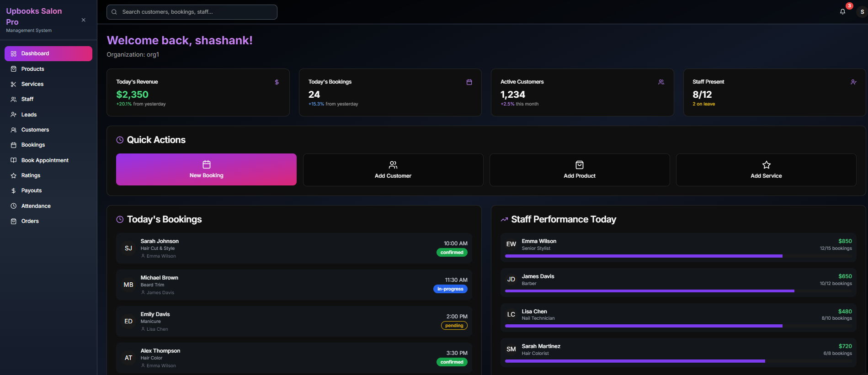Click Sarah Martinez's performance progress bar

(678, 361)
